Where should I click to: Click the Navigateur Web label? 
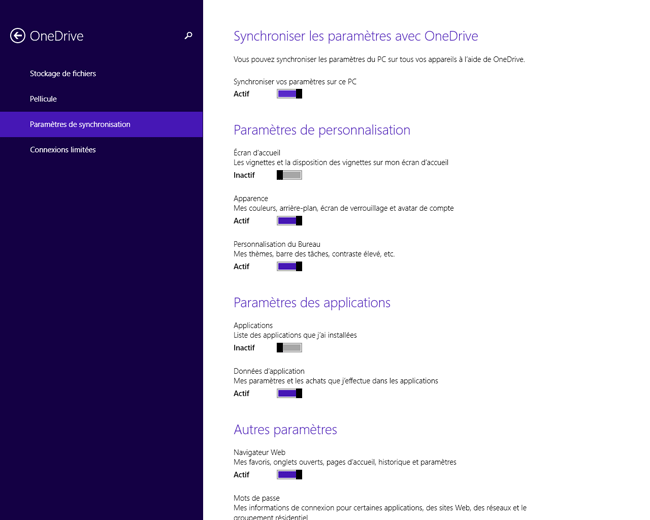pyautogui.click(x=260, y=452)
